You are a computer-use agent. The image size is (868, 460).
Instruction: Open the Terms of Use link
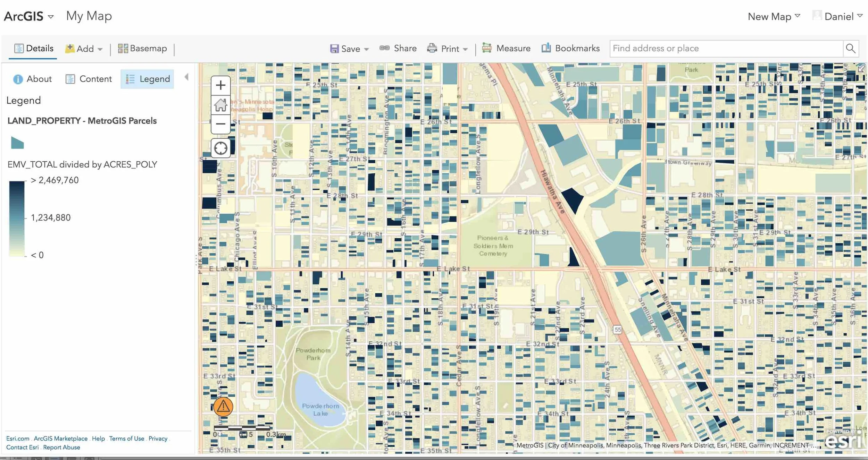(x=126, y=438)
